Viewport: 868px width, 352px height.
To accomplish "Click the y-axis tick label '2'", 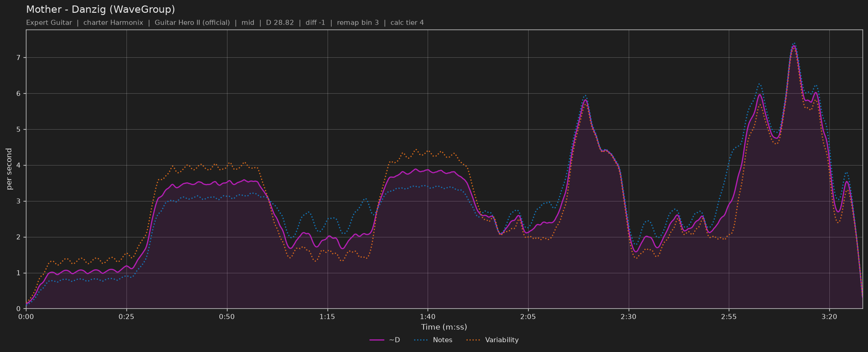I will point(19,237).
